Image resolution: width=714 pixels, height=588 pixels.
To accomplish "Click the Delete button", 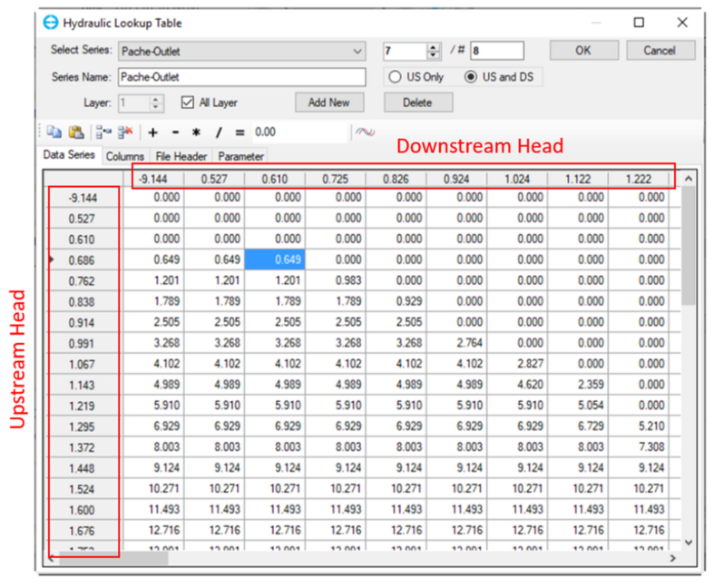I will [x=417, y=103].
